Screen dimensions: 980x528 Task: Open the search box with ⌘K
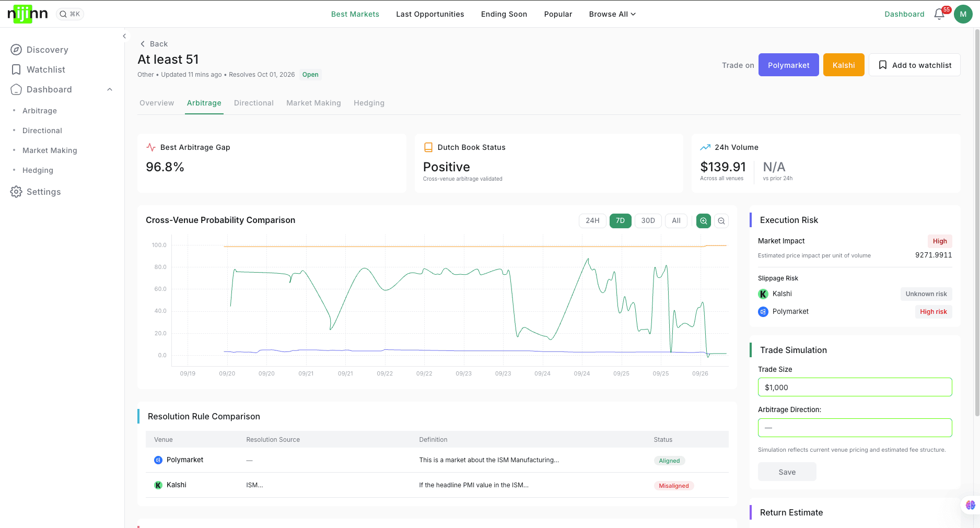point(70,14)
